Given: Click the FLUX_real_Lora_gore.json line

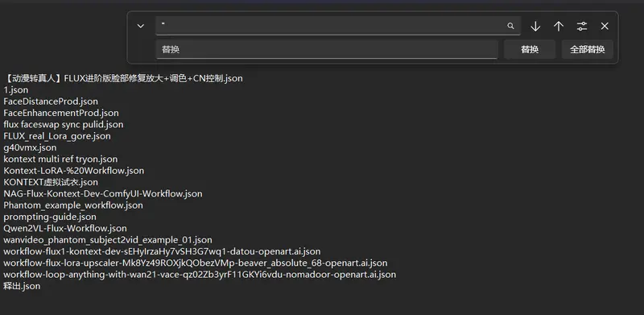Looking at the screenshot, I should [57, 135].
